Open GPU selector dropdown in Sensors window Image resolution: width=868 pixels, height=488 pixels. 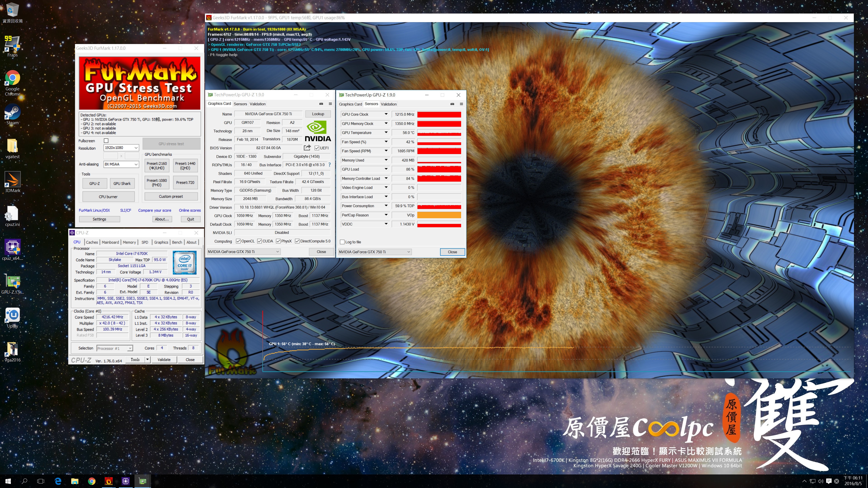375,252
